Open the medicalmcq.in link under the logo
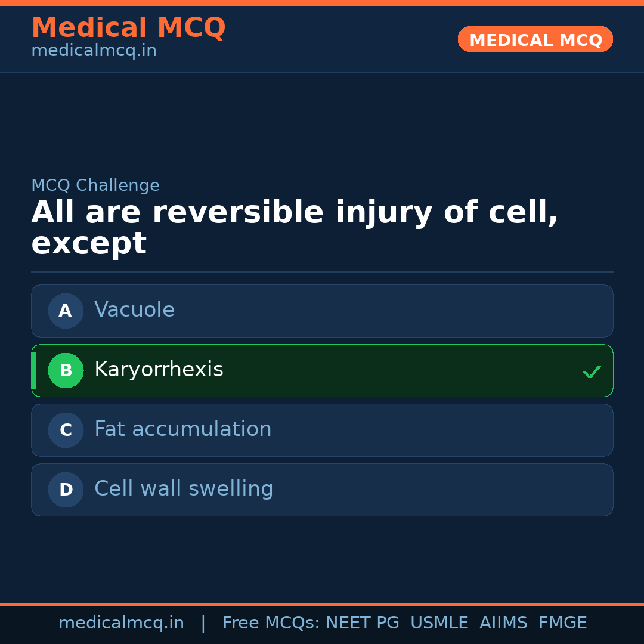This screenshot has width=644, height=644. pyautogui.click(x=94, y=50)
